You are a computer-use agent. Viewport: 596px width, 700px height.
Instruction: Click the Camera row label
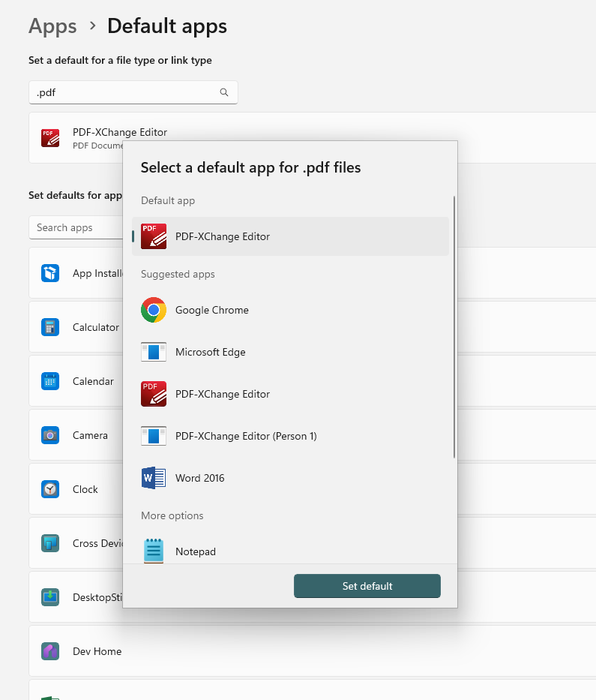point(90,435)
